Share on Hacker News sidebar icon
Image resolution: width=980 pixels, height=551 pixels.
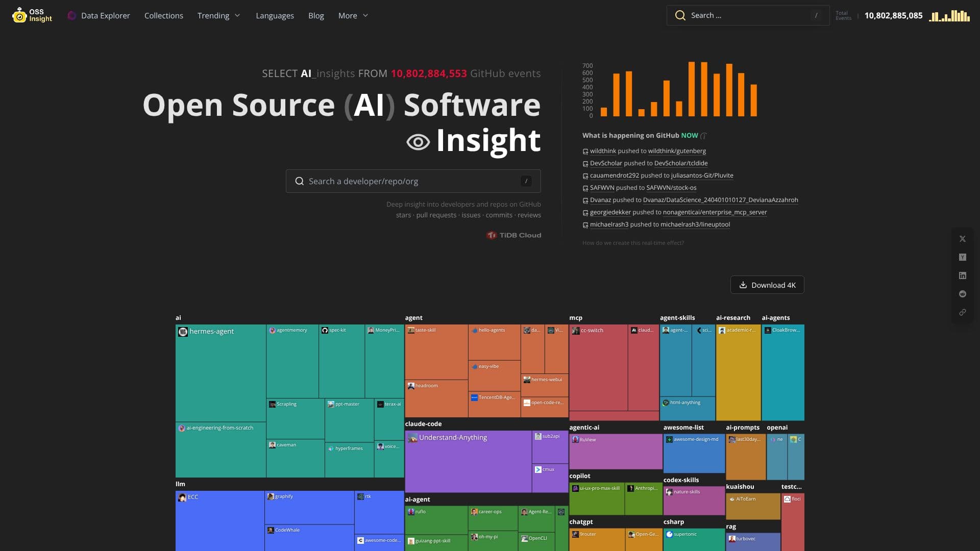tap(963, 257)
